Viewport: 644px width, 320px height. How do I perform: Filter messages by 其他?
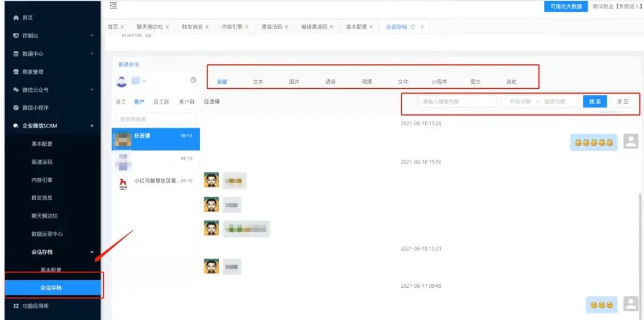point(512,82)
